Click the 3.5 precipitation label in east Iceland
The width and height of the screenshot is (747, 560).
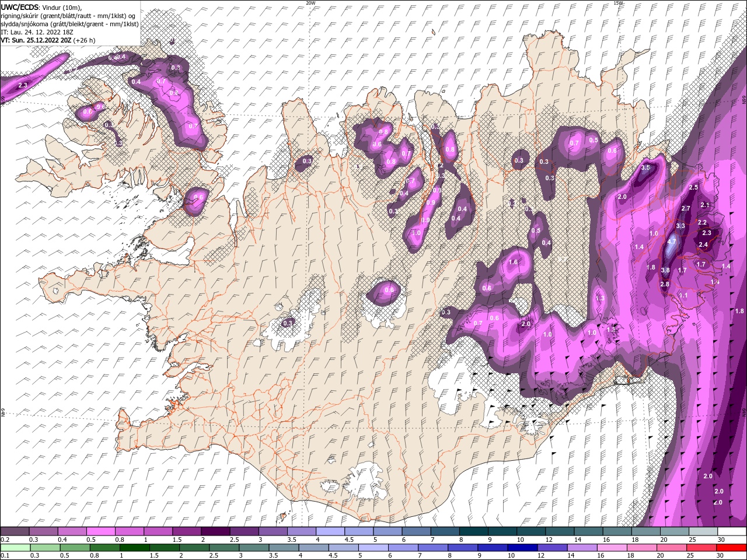pos(645,167)
